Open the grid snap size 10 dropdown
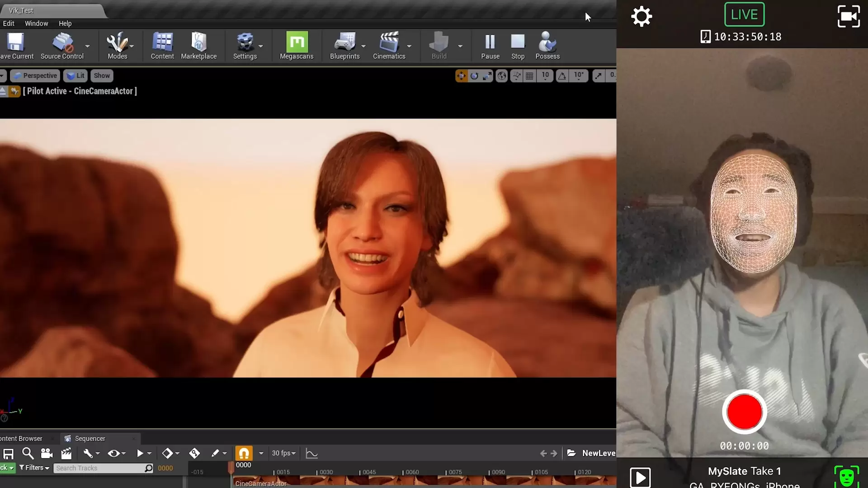 coord(545,76)
